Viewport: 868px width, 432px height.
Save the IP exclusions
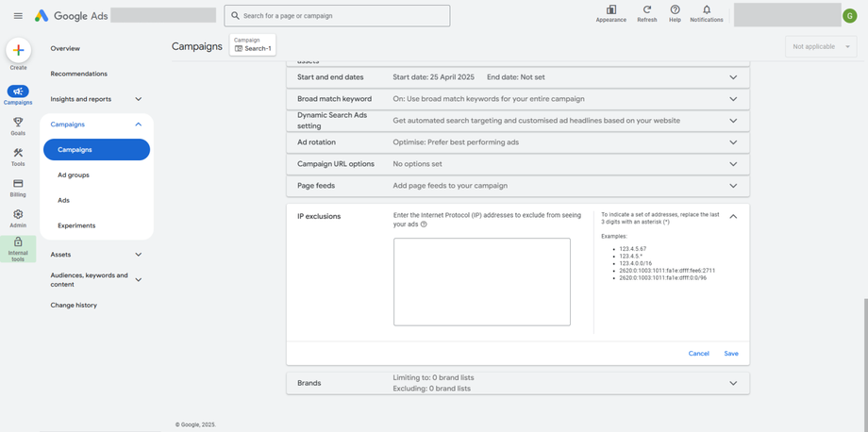pyautogui.click(x=731, y=354)
